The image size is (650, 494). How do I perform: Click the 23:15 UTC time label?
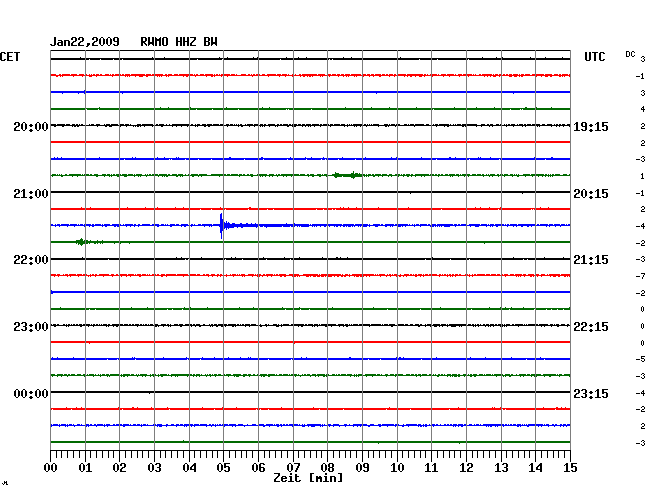(591, 393)
